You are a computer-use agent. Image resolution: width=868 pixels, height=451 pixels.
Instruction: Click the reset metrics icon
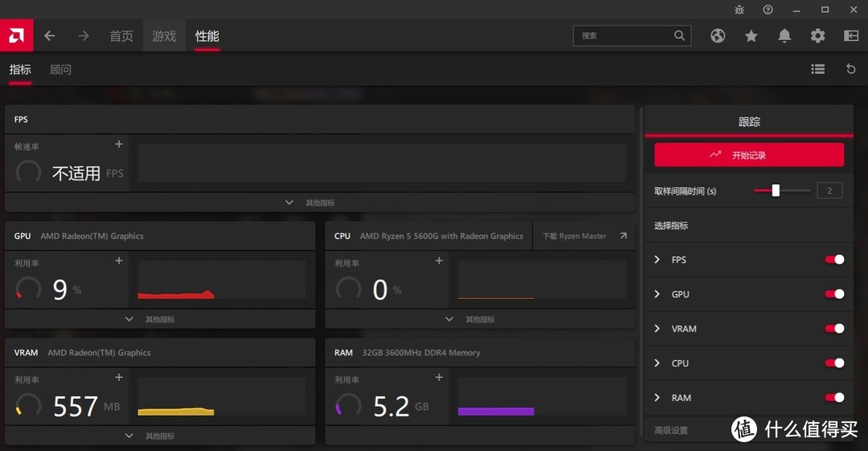point(851,69)
